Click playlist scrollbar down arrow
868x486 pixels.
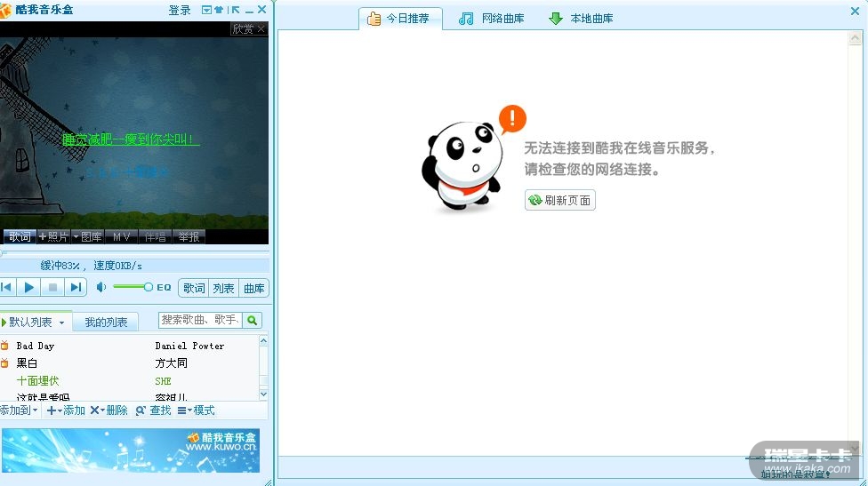[x=263, y=394]
